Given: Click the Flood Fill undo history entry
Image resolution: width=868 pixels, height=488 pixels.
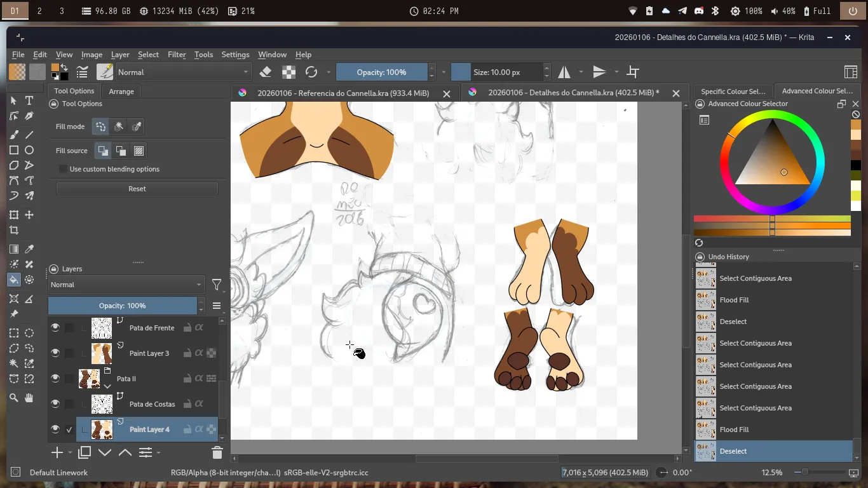Looking at the screenshot, I should pyautogui.click(x=734, y=430).
